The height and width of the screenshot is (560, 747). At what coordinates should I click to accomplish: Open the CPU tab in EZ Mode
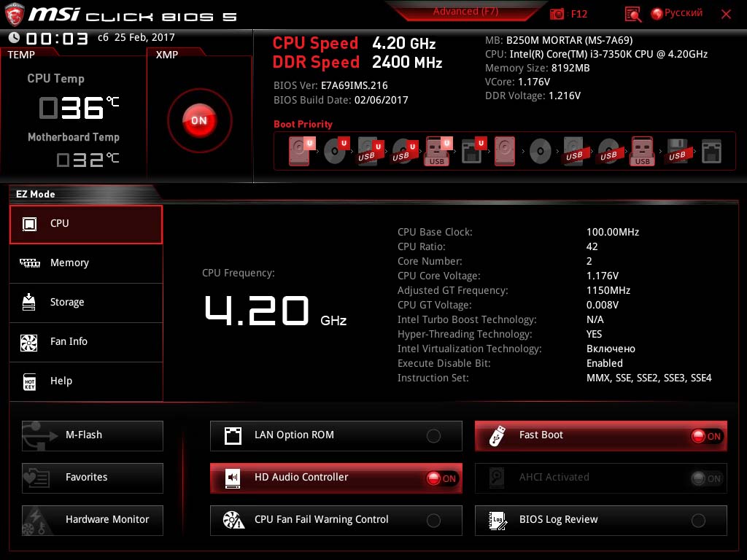click(x=86, y=225)
